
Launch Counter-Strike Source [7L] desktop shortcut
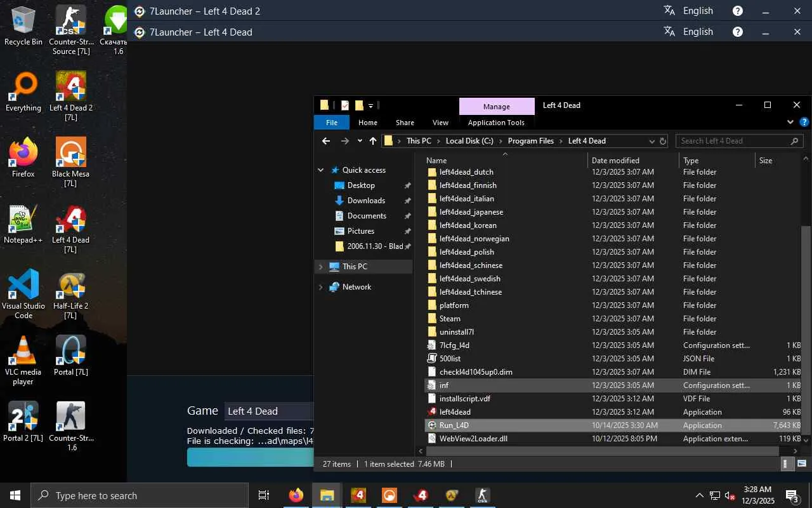(x=71, y=30)
